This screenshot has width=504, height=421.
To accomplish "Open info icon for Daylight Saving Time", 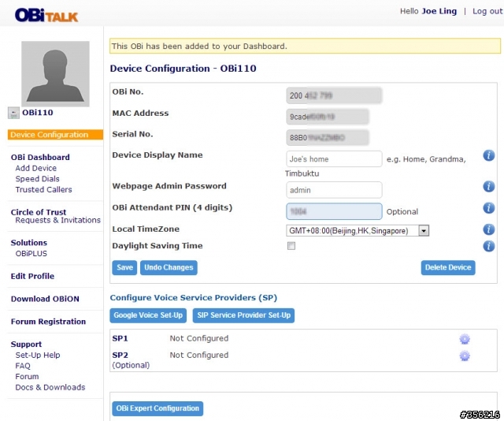I will coord(488,246).
